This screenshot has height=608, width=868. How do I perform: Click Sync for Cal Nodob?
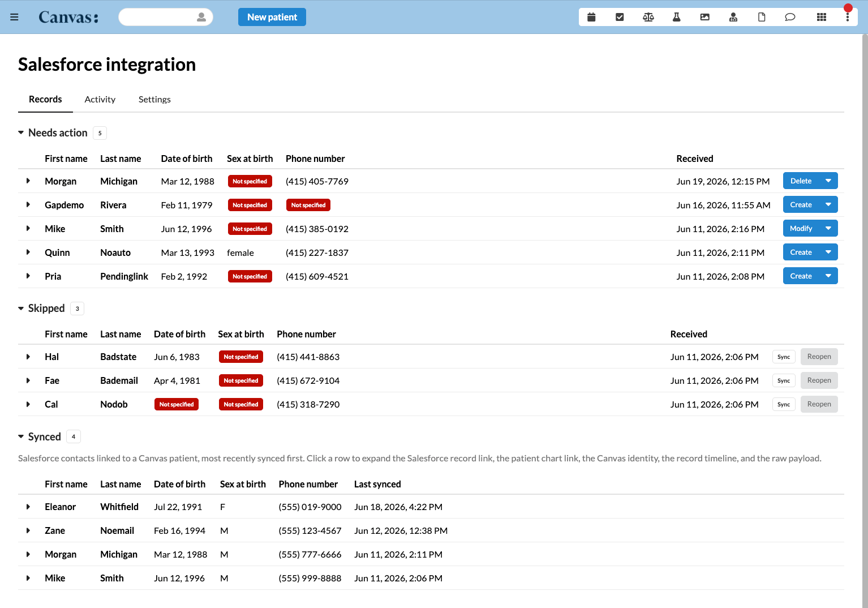(784, 404)
